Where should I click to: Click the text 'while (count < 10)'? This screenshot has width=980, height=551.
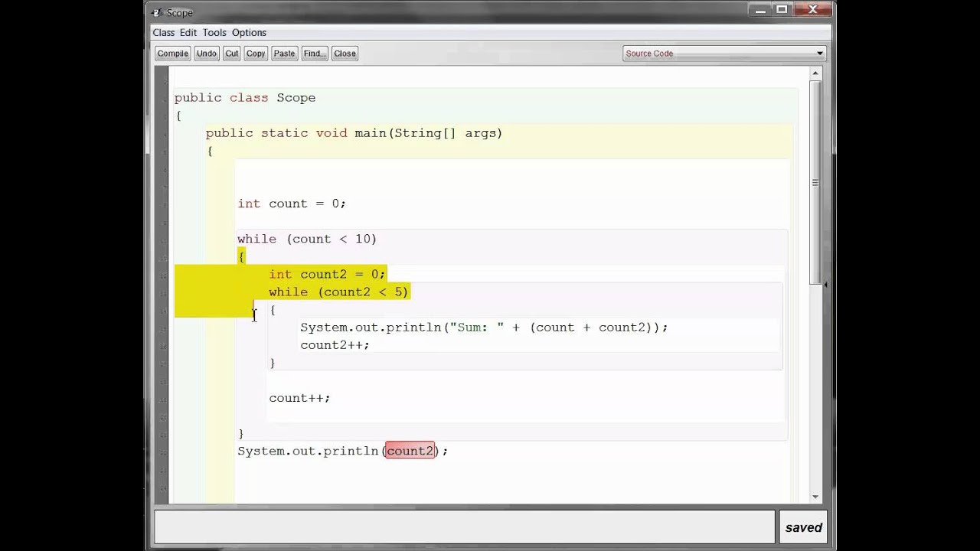coord(307,239)
